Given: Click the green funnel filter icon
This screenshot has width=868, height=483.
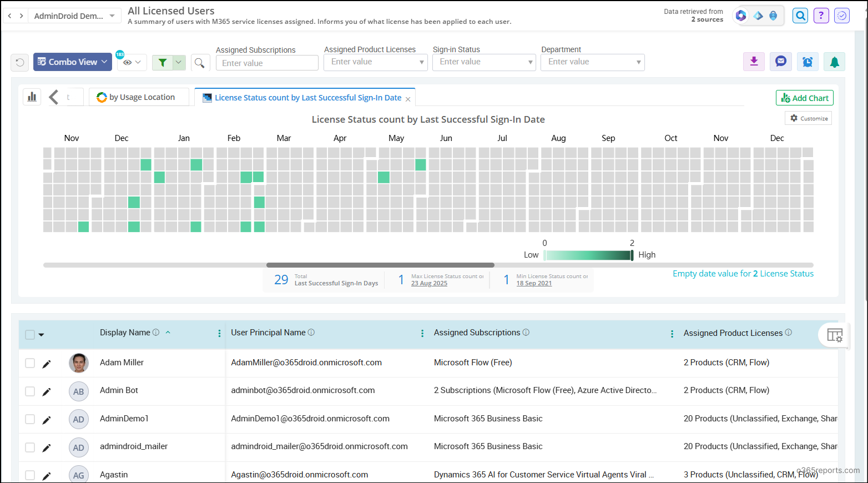Looking at the screenshot, I should click(x=163, y=62).
